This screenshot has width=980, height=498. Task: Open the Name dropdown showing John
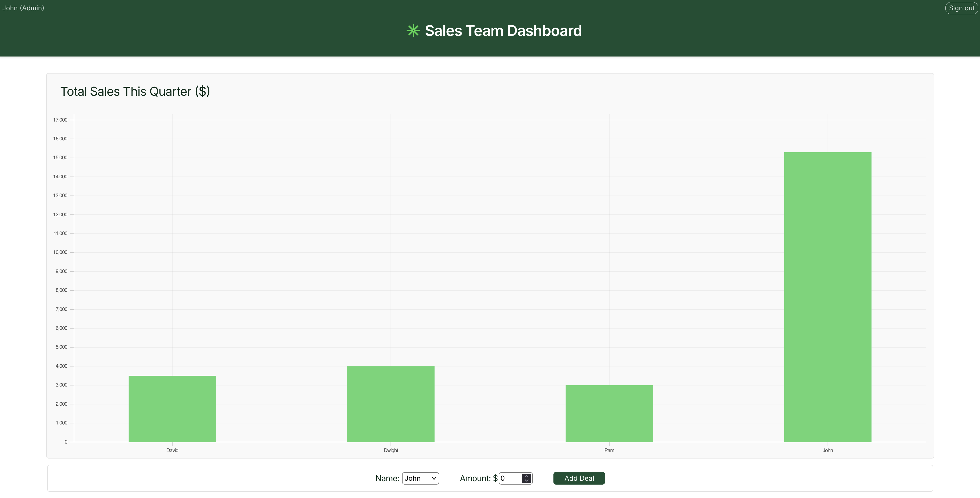point(420,478)
